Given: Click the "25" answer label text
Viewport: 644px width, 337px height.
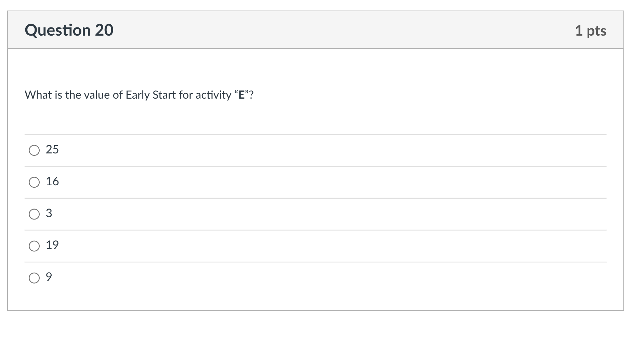Looking at the screenshot, I should click(52, 149).
